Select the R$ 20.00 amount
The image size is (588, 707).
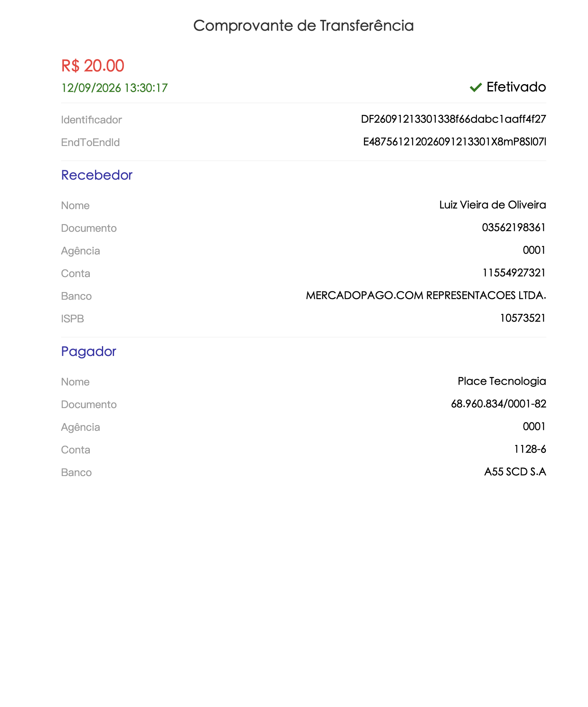[x=93, y=66]
